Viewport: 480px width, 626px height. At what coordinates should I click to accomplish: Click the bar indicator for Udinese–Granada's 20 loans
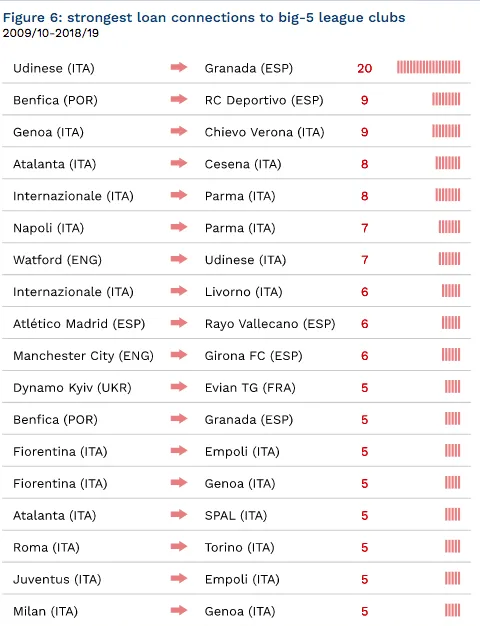pyautogui.click(x=428, y=67)
